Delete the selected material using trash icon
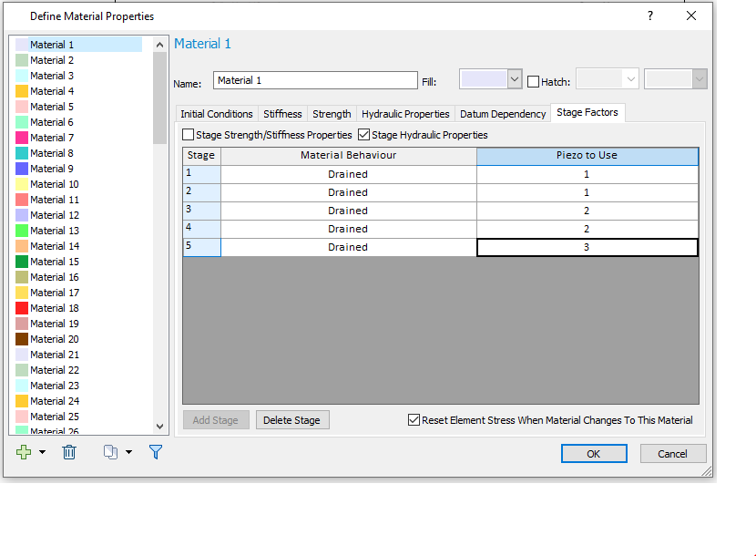This screenshot has width=756, height=556. click(68, 451)
